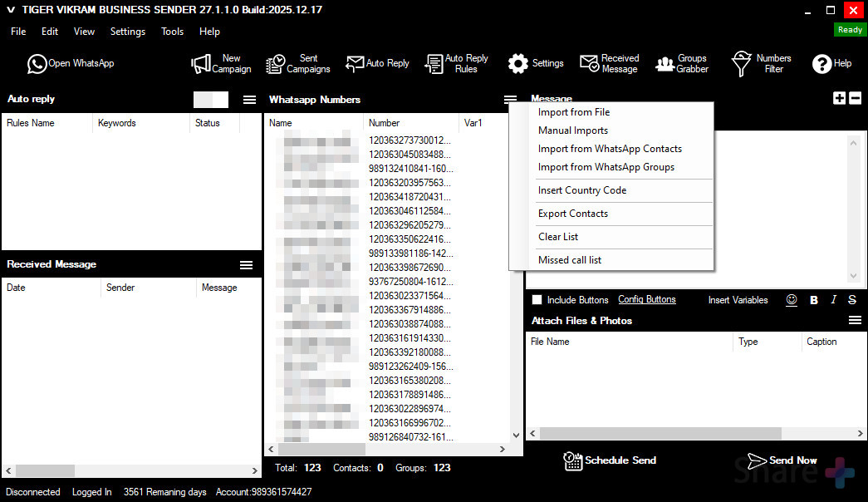868x502 pixels.
Task: Click received message scrollbar left arrow
Action: click(x=8, y=471)
